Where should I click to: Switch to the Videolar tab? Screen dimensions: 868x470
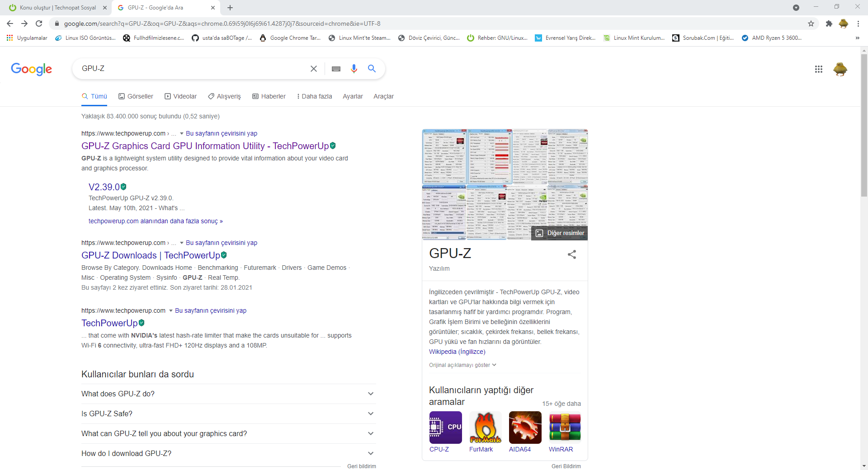pyautogui.click(x=181, y=96)
